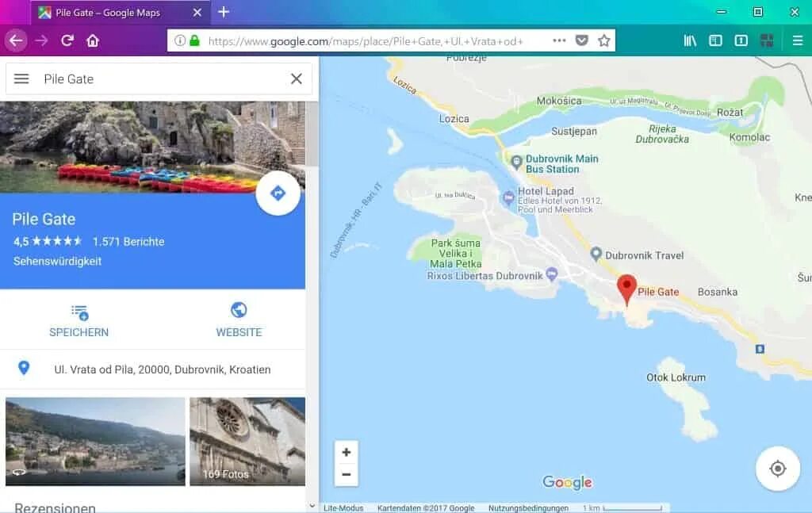Viewport: 812px width, 513px height.
Task: Click Dubrovnik Main Bus Station marker
Action: pyautogui.click(x=516, y=163)
